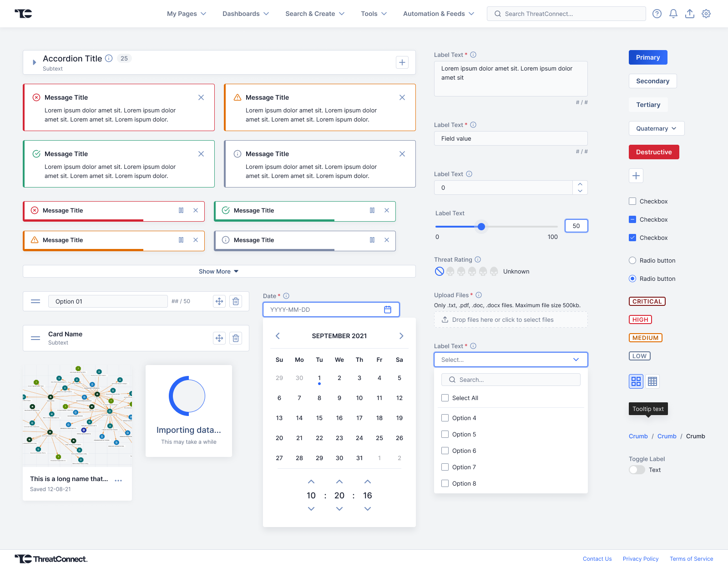Open the Privacy Policy link
The image size is (728, 568).
click(640, 559)
